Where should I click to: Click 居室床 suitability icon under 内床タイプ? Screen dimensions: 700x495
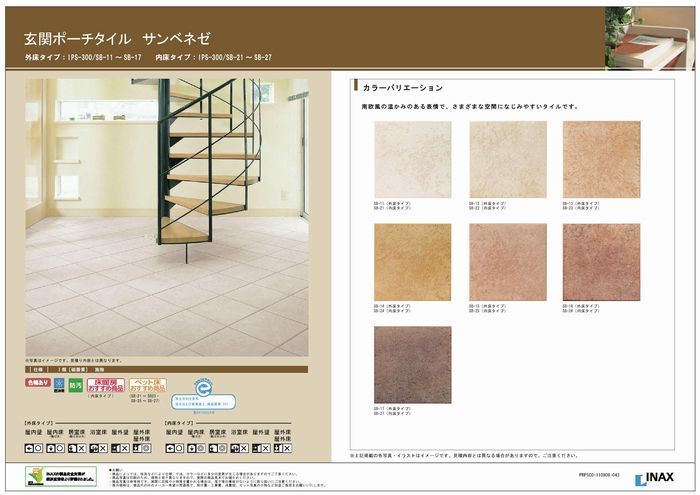[x=218, y=448]
